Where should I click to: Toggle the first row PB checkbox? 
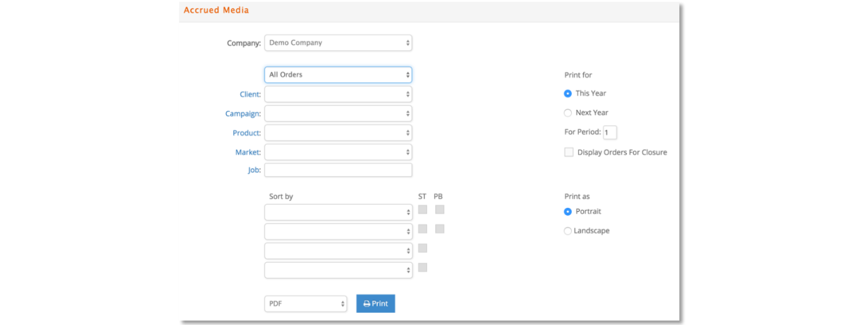tap(440, 209)
